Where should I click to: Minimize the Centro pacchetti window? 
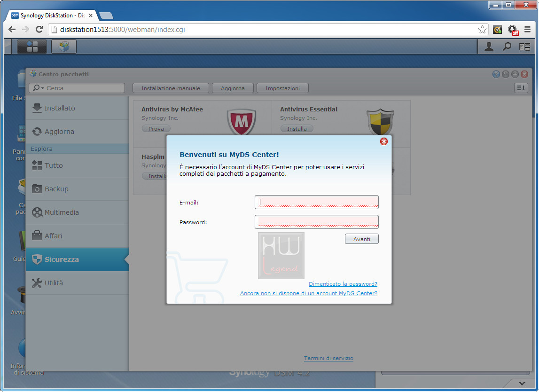pos(505,74)
